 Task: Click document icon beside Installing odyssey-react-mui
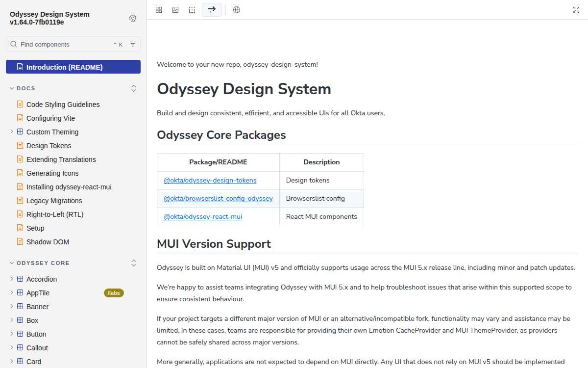20,187
